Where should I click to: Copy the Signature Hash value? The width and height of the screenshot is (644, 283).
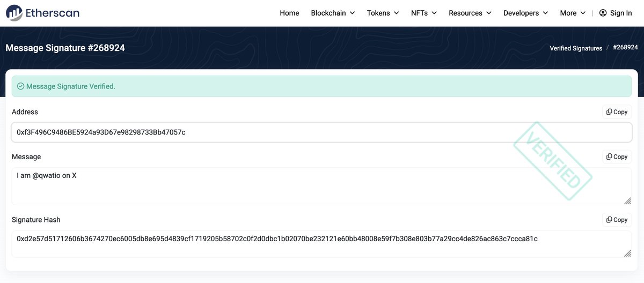point(617,220)
